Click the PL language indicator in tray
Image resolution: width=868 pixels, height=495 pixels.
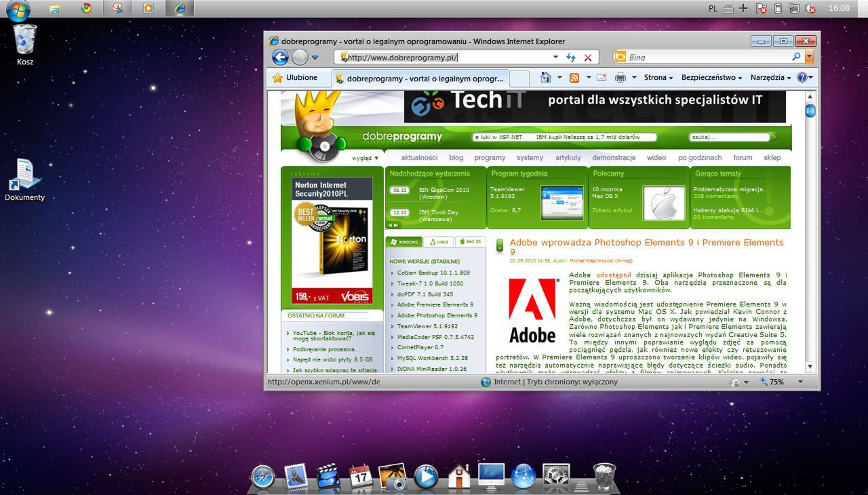click(x=713, y=8)
